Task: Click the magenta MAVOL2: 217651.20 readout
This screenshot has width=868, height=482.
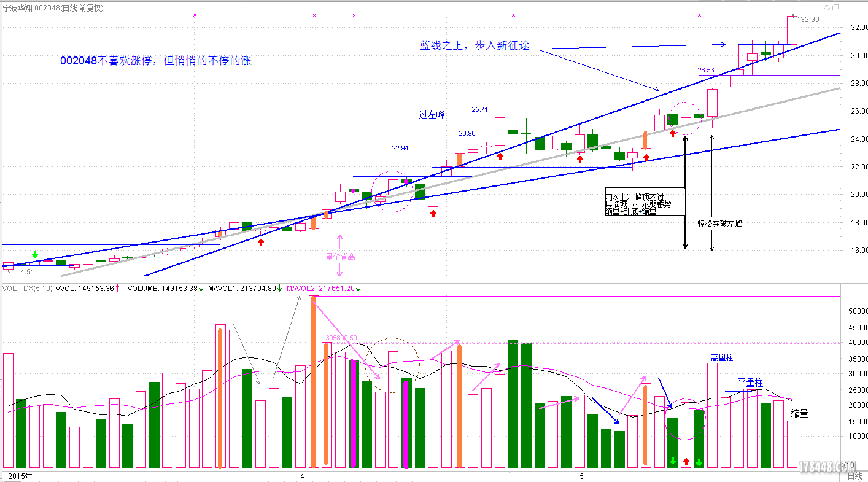Action: 320,288
